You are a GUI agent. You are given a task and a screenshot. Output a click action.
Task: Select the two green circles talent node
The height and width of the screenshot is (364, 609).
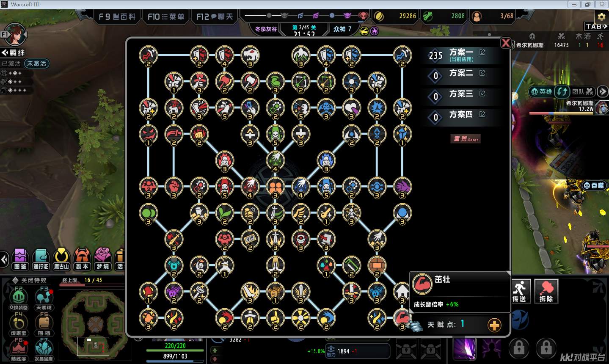coord(149,213)
